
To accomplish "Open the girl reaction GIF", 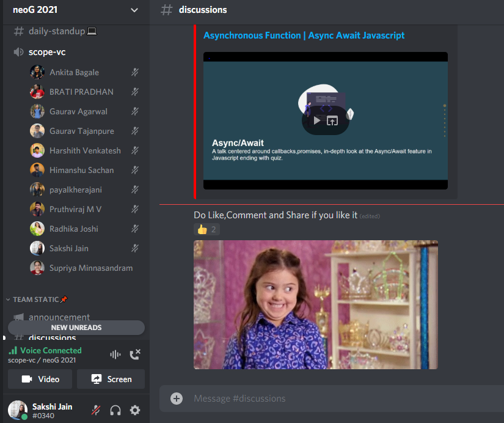I will click(316, 304).
